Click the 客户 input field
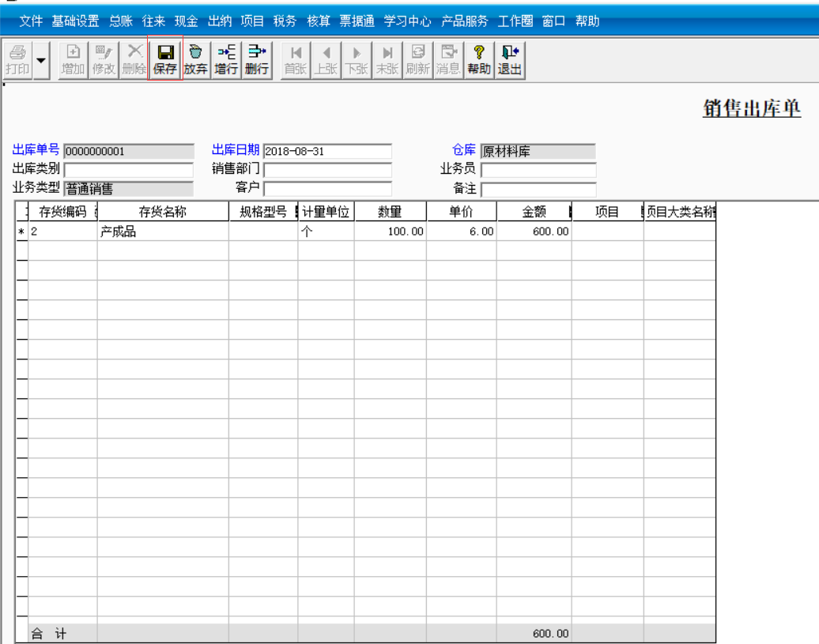This screenshot has width=819, height=644. [326, 189]
